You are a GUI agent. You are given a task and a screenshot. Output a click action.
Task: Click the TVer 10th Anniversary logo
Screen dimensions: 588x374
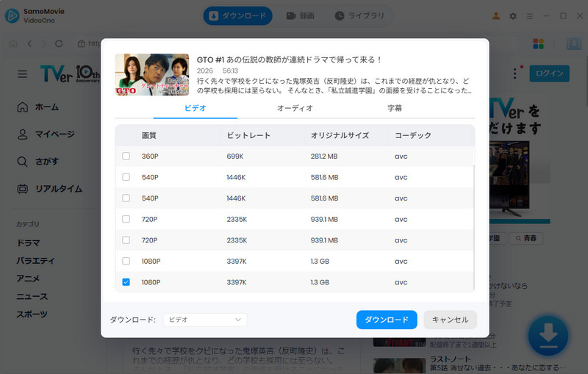[70, 73]
